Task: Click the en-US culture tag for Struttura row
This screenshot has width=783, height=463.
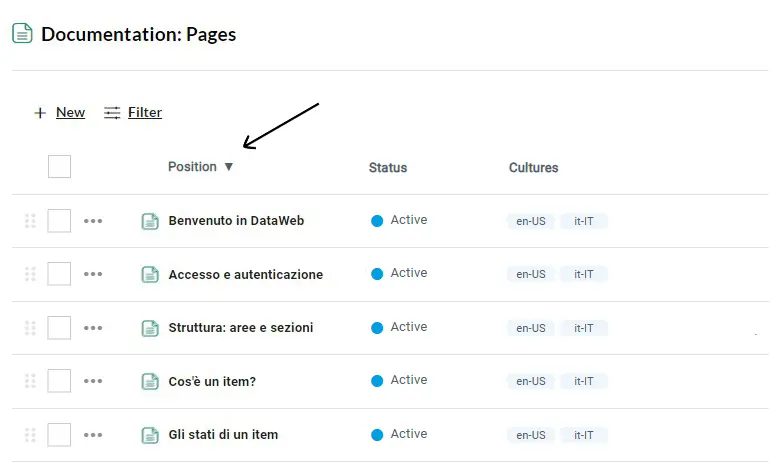Action: click(x=530, y=328)
